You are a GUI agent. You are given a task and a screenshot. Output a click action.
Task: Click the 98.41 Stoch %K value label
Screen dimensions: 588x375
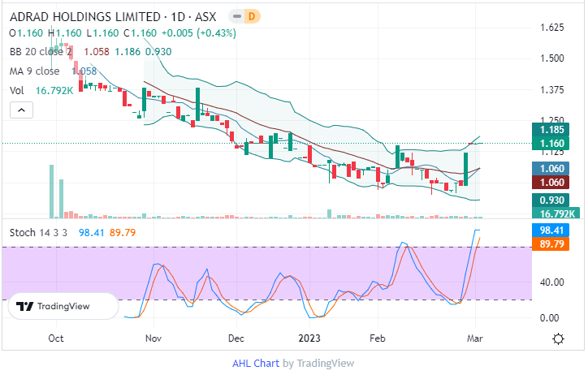553,231
